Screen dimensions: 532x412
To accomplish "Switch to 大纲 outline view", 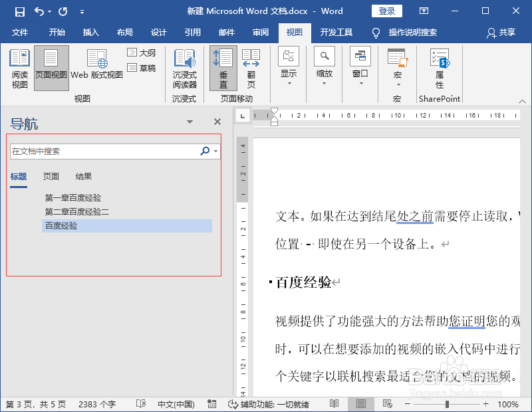I will (141, 52).
